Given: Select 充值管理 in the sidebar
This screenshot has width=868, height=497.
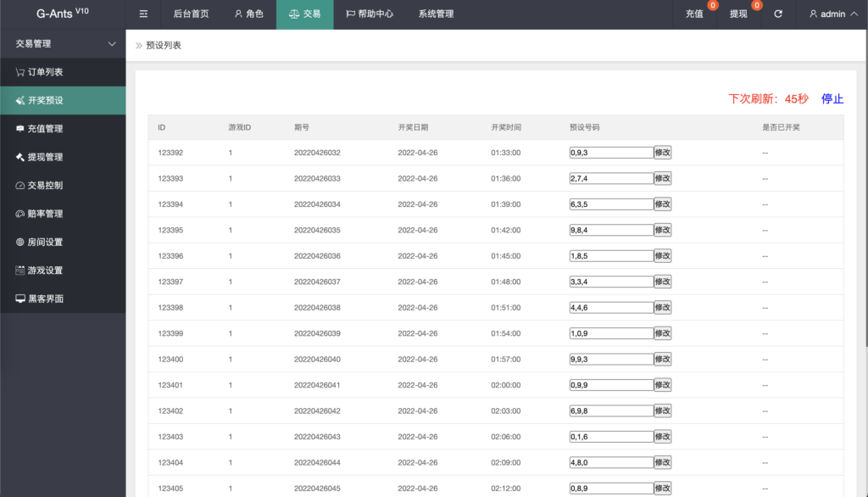Looking at the screenshot, I should 45,129.
